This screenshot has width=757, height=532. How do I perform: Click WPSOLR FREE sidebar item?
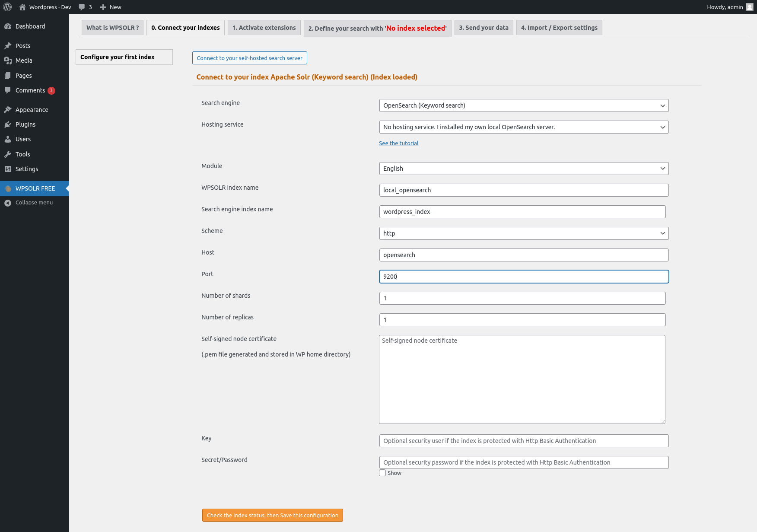[x=35, y=188]
